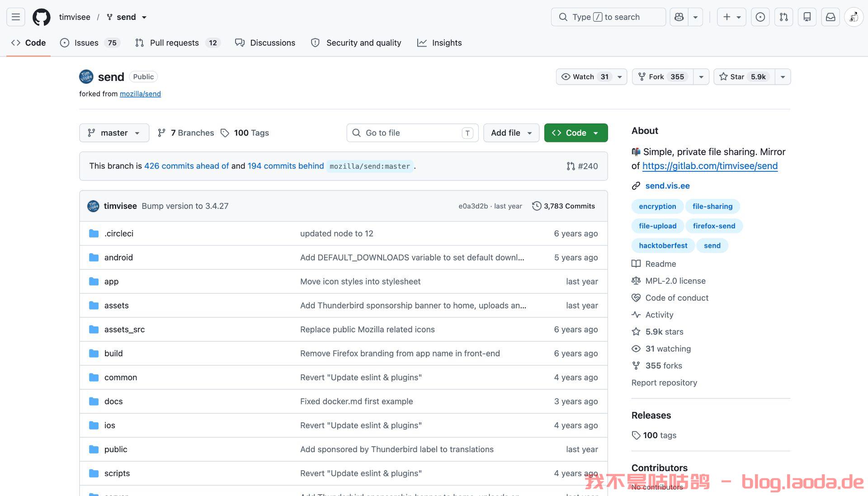868x496 pixels.
Task: Click the tag icon beside 100 tags in Releases
Action: tap(636, 435)
